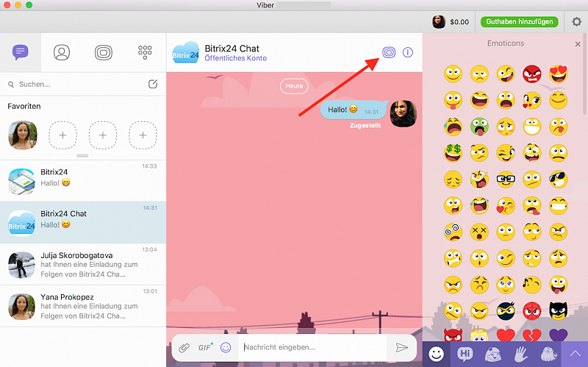
Task: Insert the crying sweat emoticon
Action: (453, 127)
